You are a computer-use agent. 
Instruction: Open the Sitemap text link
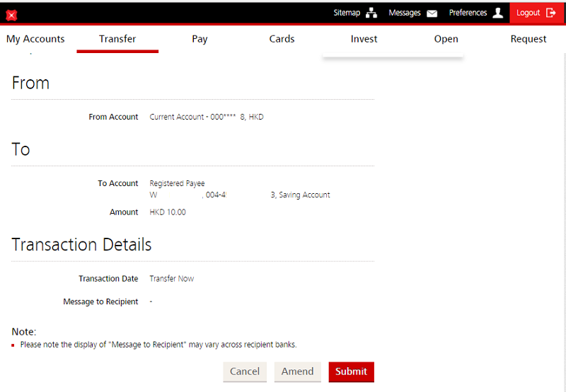click(x=347, y=13)
